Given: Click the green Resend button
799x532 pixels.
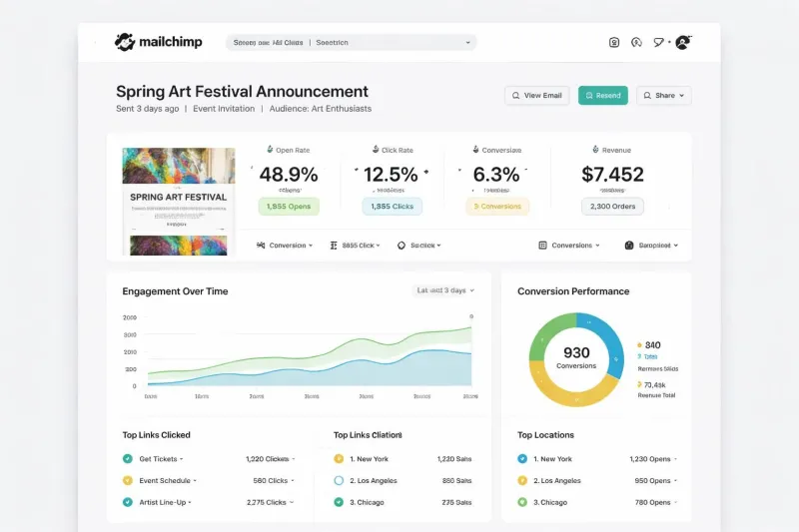Looking at the screenshot, I should (x=603, y=95).
